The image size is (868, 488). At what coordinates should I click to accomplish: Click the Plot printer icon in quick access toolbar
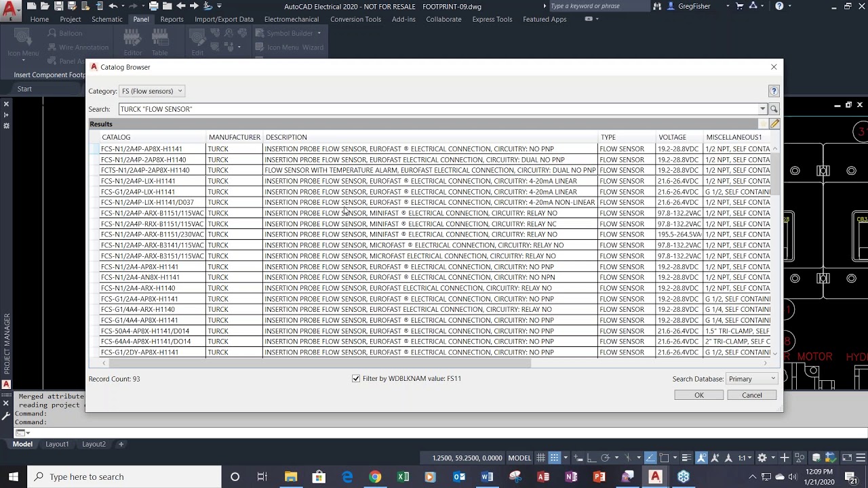[154, 6]
